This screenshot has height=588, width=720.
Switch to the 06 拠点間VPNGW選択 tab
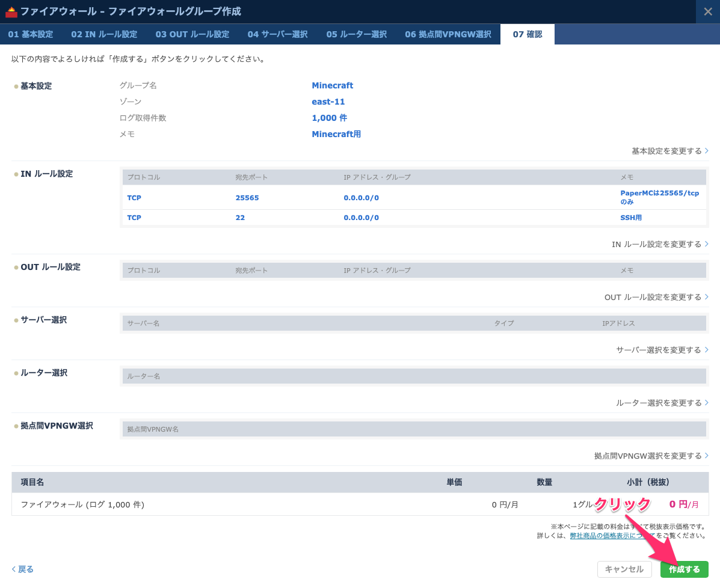448,34
